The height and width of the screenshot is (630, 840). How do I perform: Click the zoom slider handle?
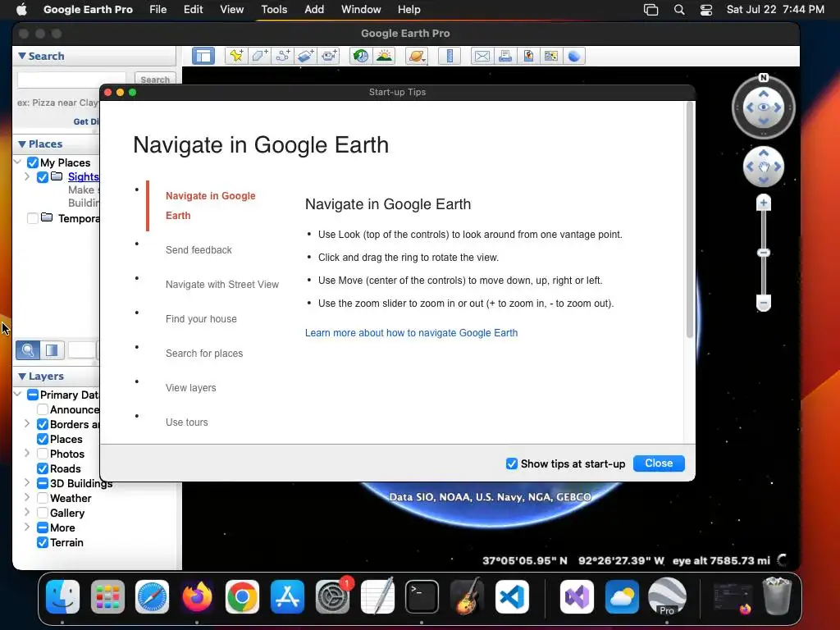tap(764, 253)
